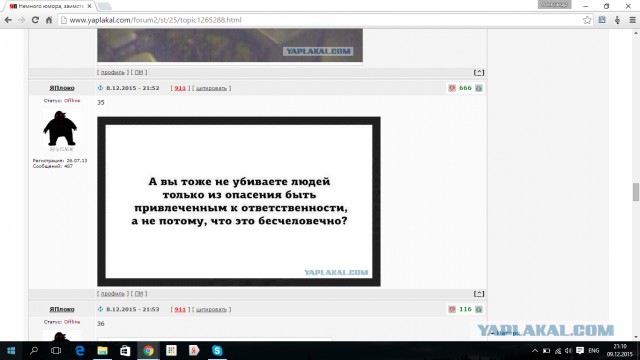
Task: Click post link icon beside 8.12.2015 - 21:52
Action: [100, 88]
